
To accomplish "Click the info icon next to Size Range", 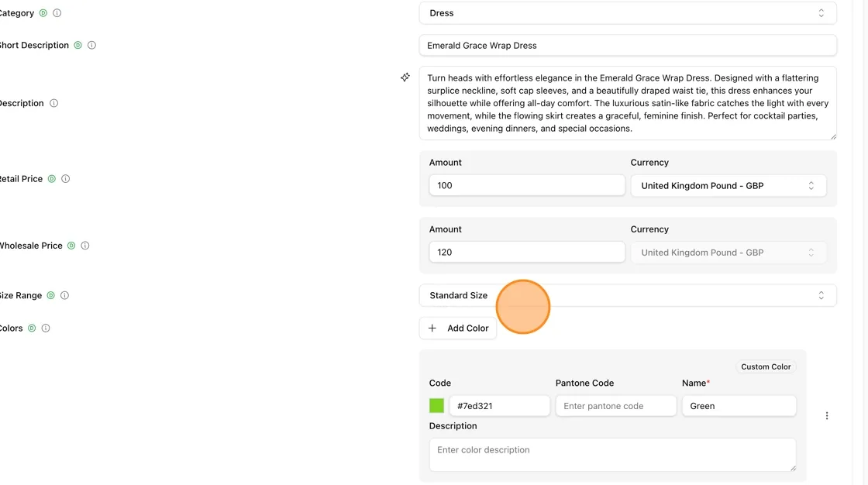I will coord(65,296).
